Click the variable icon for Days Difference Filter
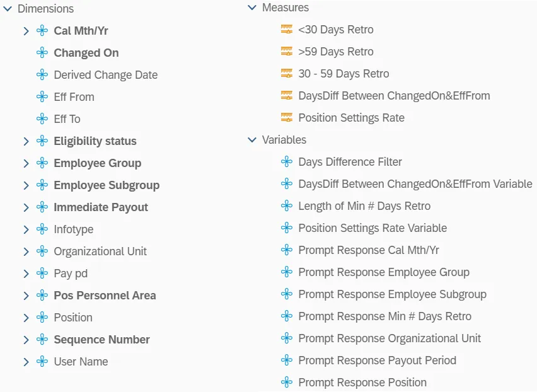Screen dimensions: 537x392 click(x=287, y=162)
